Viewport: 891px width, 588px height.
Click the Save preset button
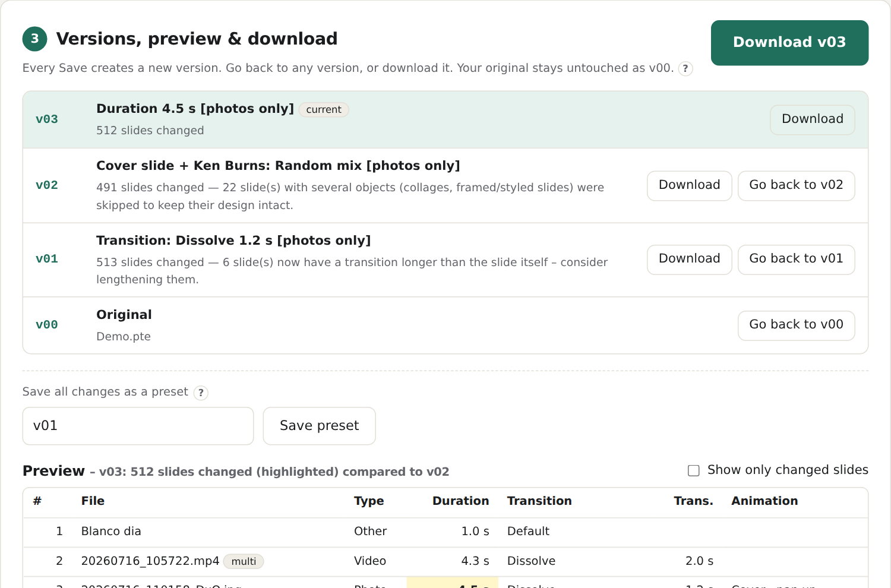click(319, 426)
